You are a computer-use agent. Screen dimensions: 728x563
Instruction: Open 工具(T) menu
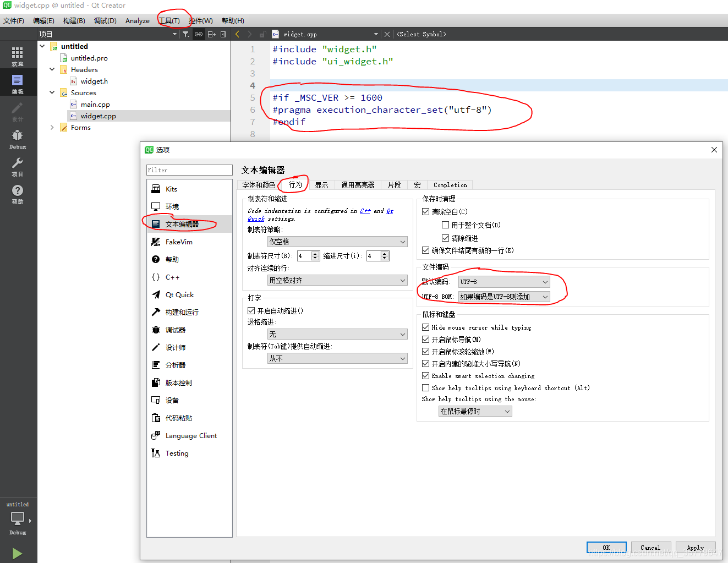click(169, 21)
